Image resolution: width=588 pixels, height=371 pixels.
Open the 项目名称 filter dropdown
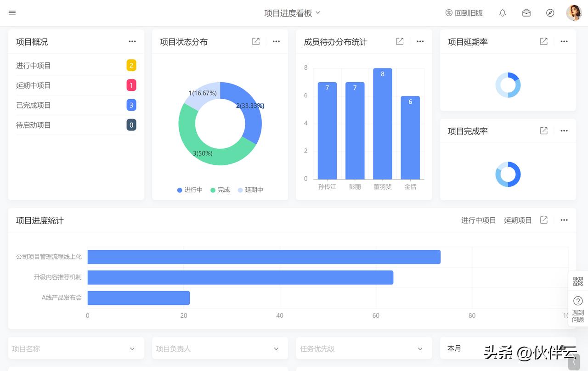(x=76, y=349)
